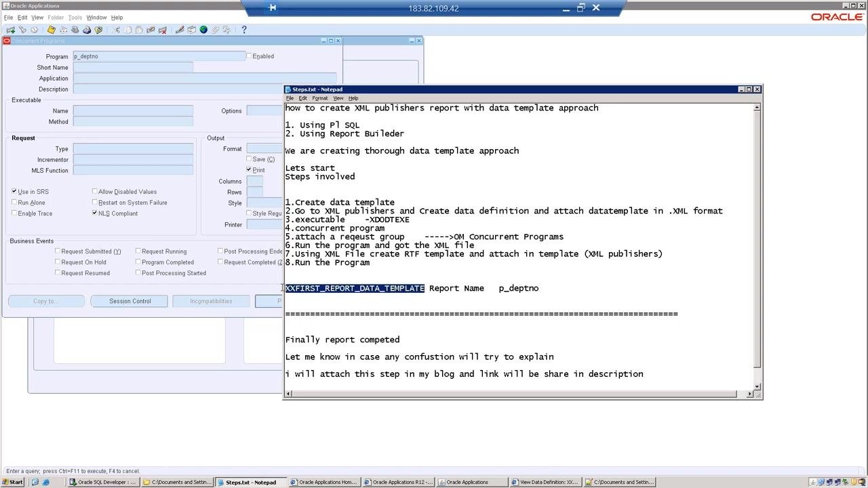The width and height of the screenshot is (868, 488).
Task: Tick the Enabled checkbox beside Program
Action: click(x=249, y=56)
